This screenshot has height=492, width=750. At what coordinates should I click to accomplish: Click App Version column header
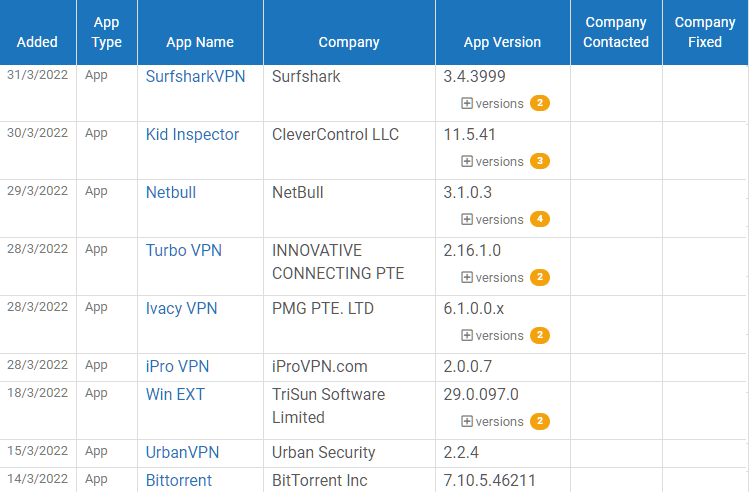click(502, 42)
